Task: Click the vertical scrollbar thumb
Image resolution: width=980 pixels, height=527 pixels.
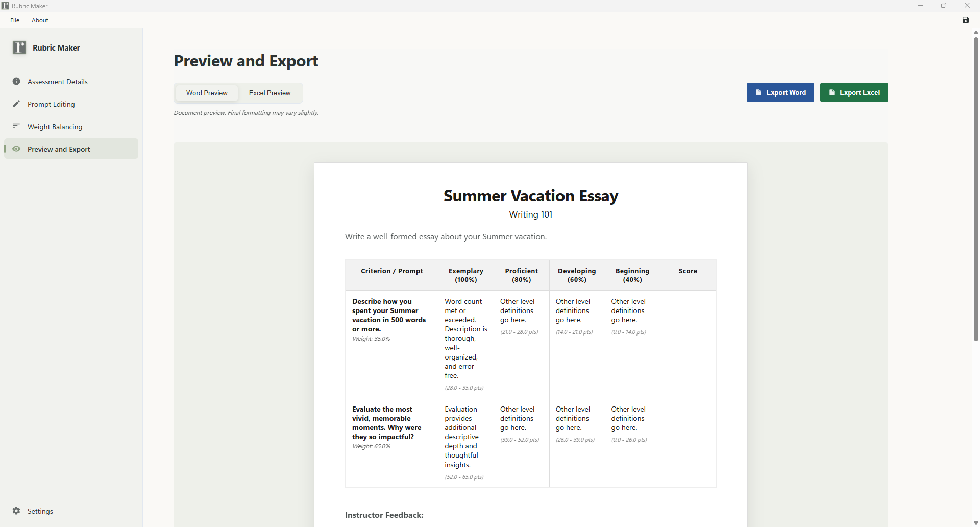Action: (x=976, y=189)
